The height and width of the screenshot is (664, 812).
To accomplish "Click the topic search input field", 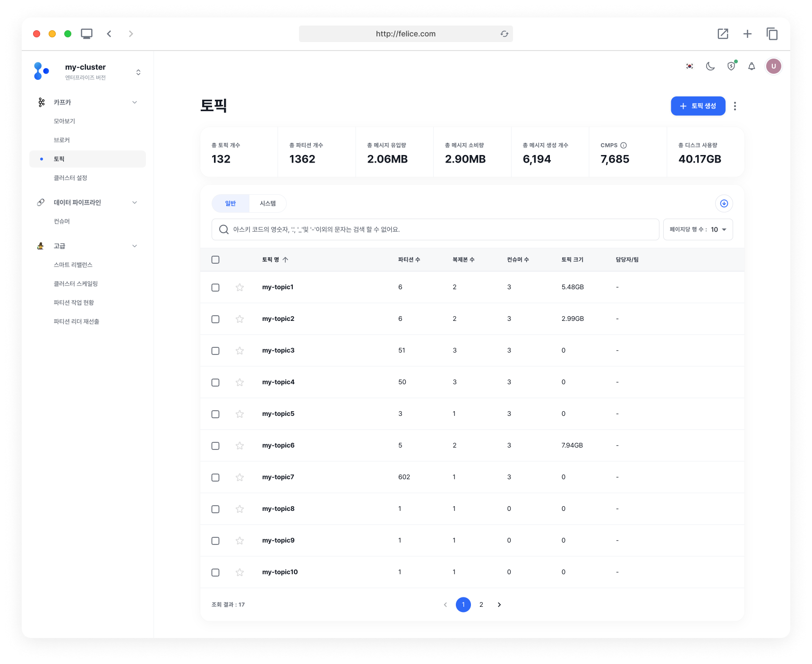I will pyautogui.click(x=435, y=229).
